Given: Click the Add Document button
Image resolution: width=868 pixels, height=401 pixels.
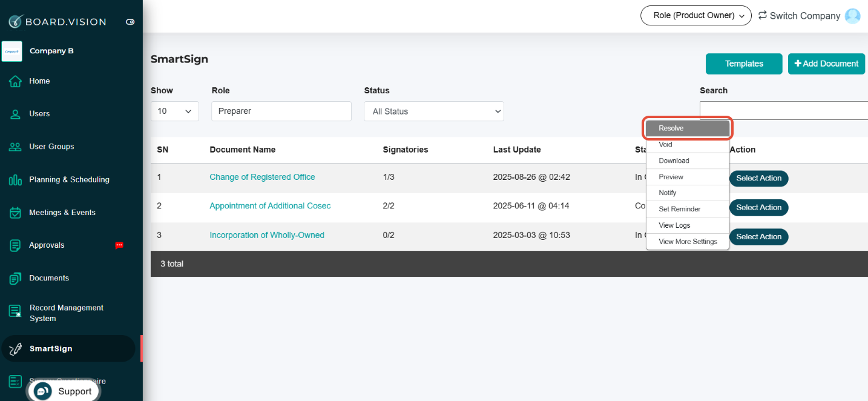Looking at the screenshot, I should click(826, 64).
